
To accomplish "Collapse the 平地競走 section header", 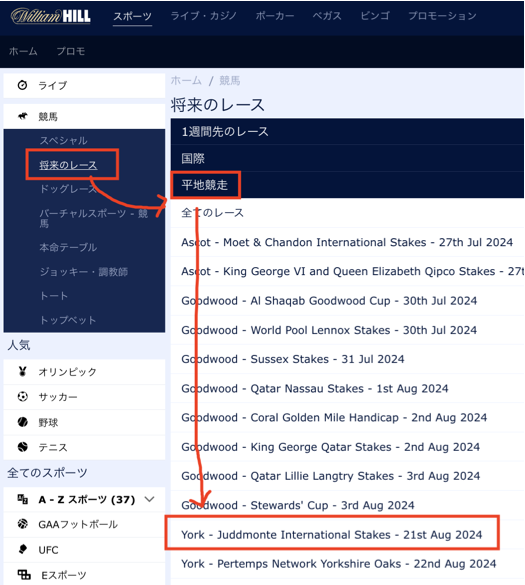I will point(347,185).
